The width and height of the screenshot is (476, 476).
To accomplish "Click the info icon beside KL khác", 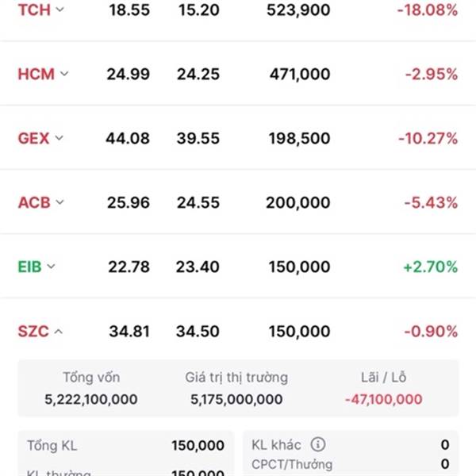I will [318, 445].
